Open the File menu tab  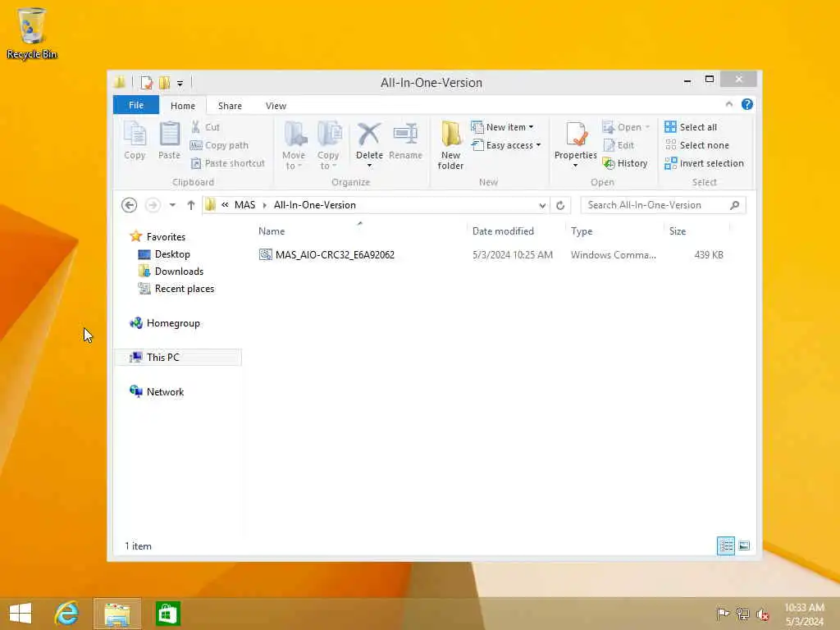pos(136,105)
